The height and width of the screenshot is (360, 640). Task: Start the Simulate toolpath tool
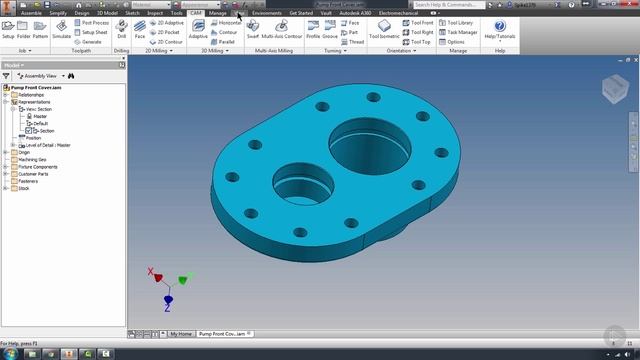[62, 29]
